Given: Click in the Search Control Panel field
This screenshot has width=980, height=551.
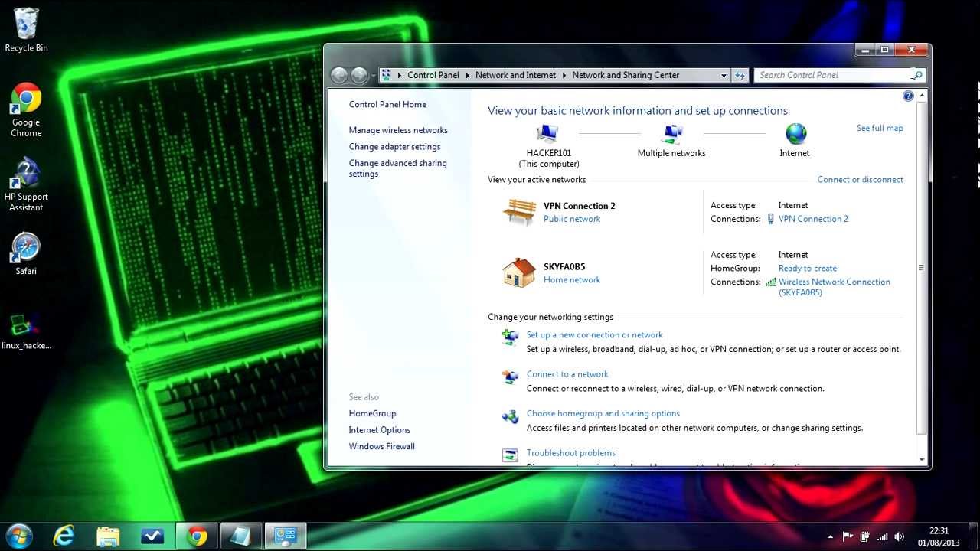Looking at the screenshot, I should tap(833, 75).
